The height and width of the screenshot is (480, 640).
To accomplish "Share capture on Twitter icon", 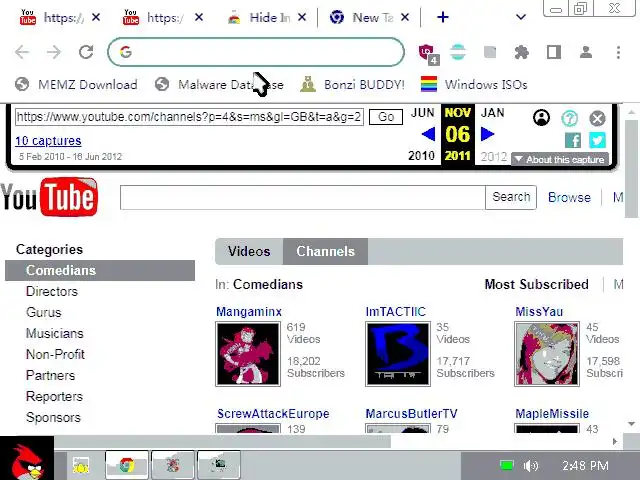I will coord(597,140).
